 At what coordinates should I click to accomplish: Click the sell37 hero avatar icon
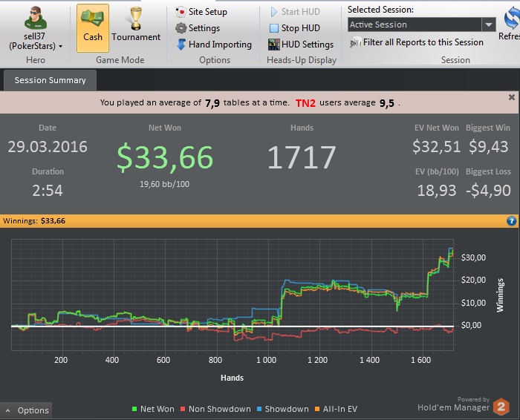(x=35, y=18)
